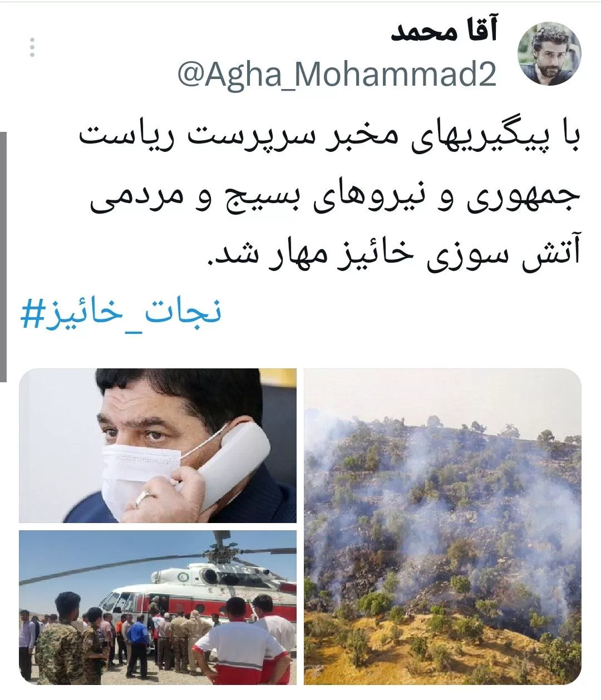Click the gray scrollbar on the left edge
601x700 pixels.
(x=3, y=257)
